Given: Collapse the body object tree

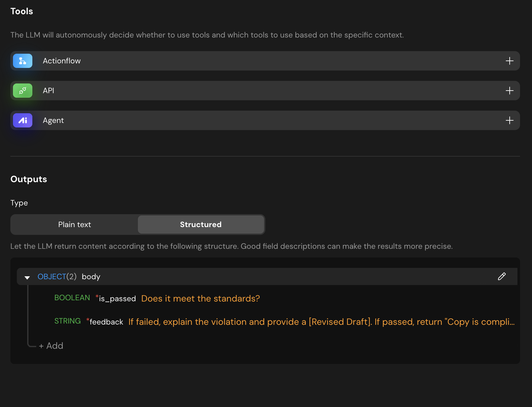Looking at the screenshot, I should [x=27, y=277].
